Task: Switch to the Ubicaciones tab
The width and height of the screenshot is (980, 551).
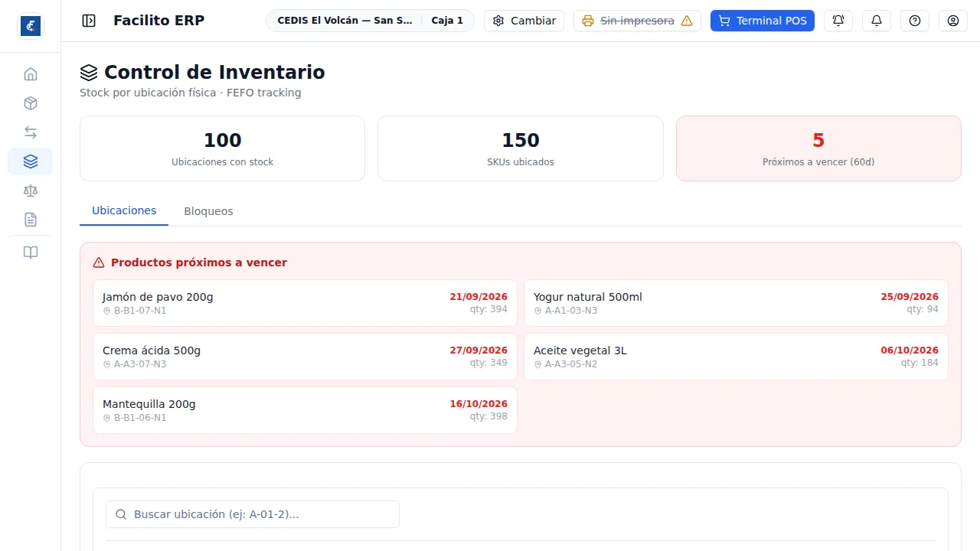Action: coord(124,210)
